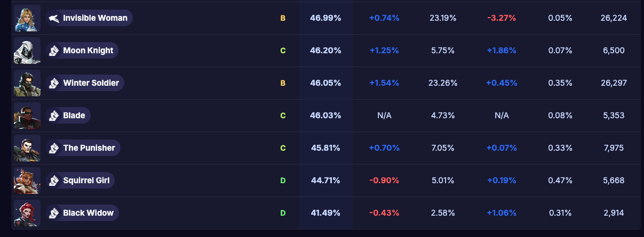Screen dimensions: 644x237
Task: Click the Moon Knight duelist role icon
Action: [x=54, y=51]
